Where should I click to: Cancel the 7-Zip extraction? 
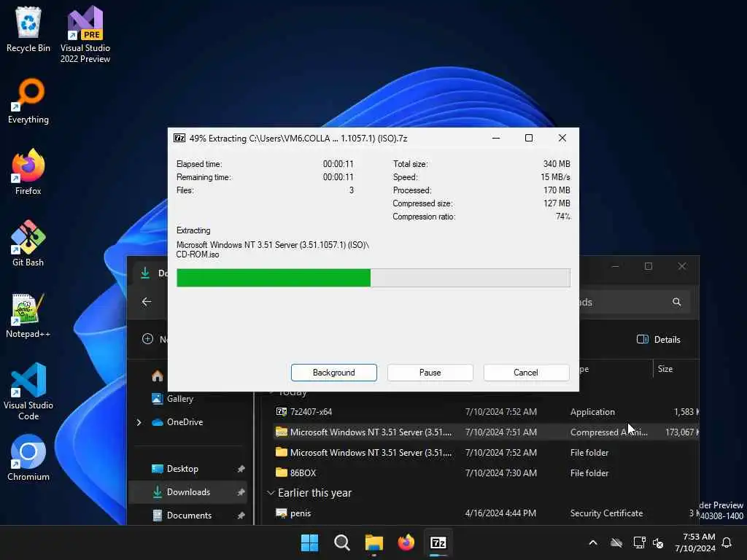pyautogui.click(x=526, y=373)
